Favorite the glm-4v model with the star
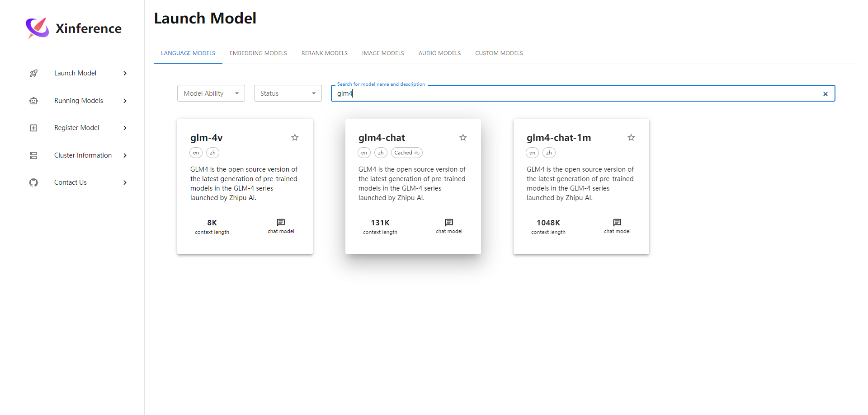Viewport: 868px width, 415px height. [295, 137]
